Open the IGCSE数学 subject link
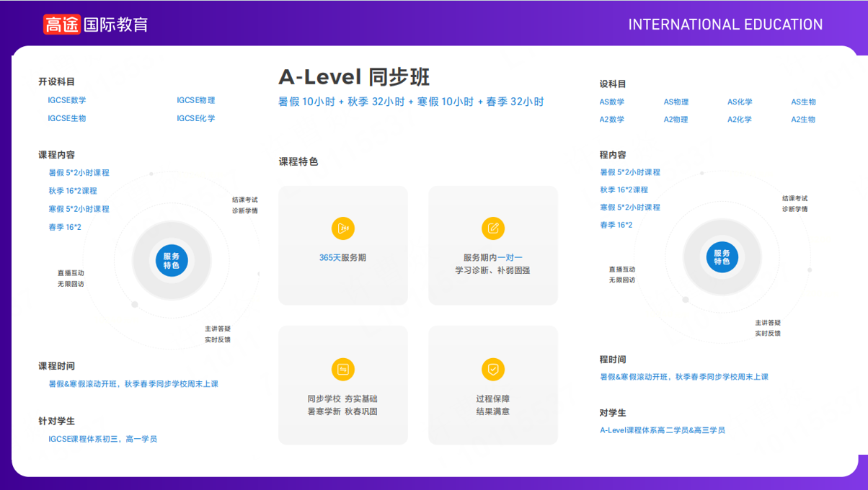Image resolution: width=868 pixels, height=490 pixels. (67, 100)
